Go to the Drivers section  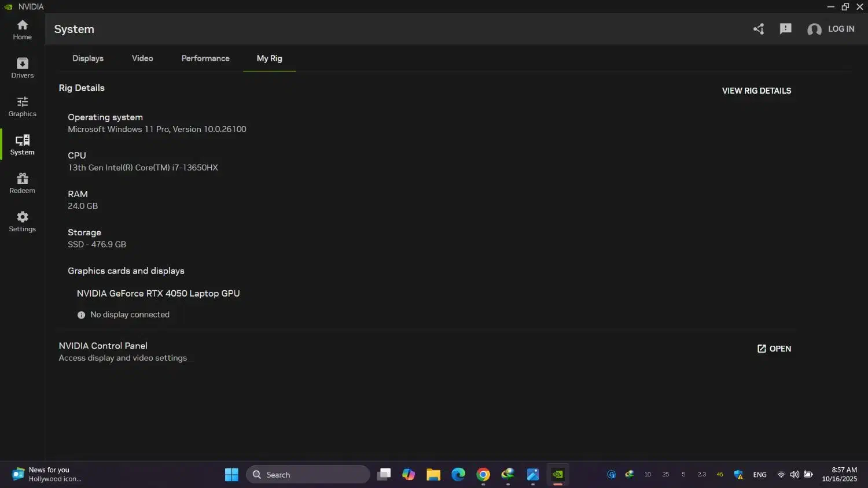click(x=22, y=68)
